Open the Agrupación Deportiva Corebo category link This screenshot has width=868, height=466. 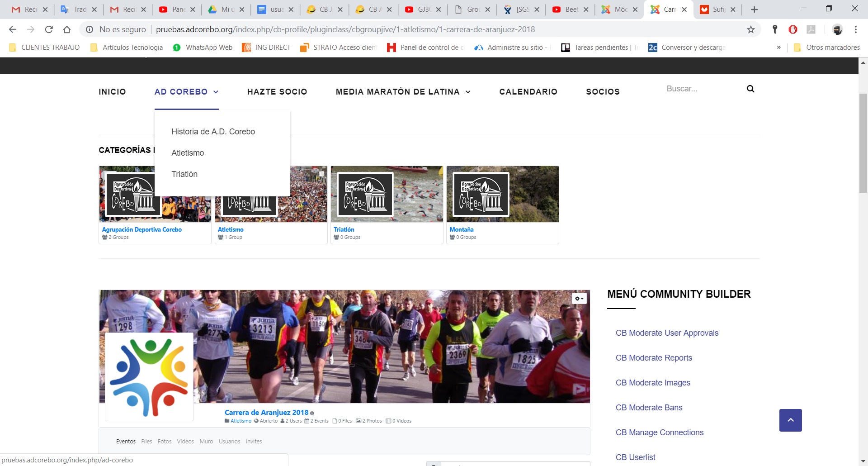(142, 230)
